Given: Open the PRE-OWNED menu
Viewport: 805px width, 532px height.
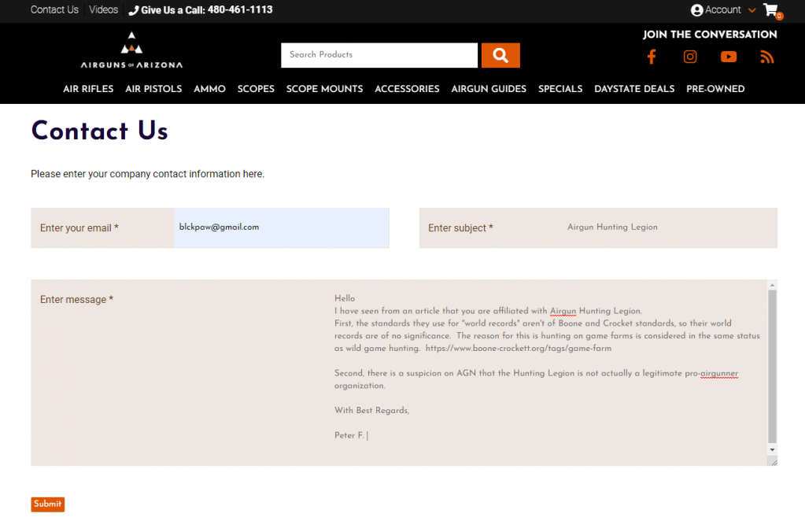Looking at the screenshot, I should click(x=715, y=89).
